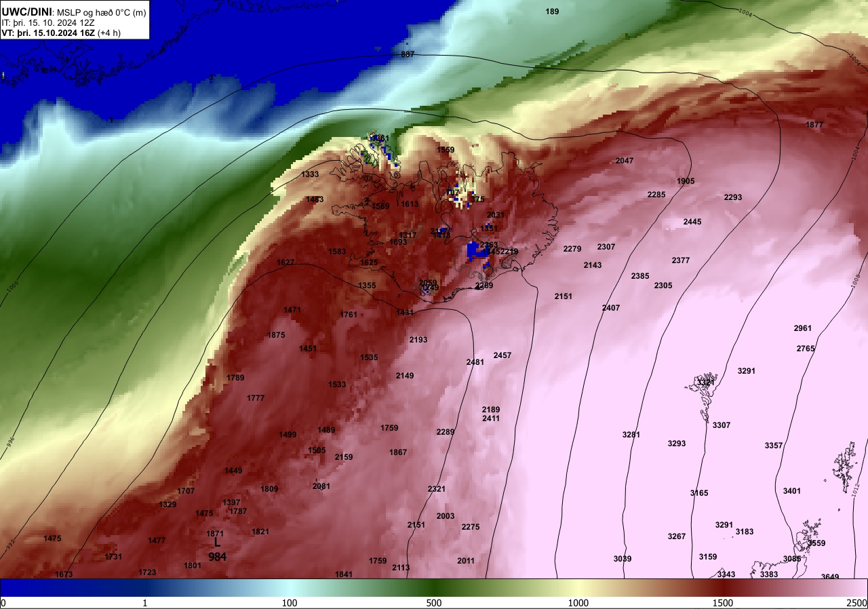
Task: Click the 2457 height value
Action: click(x=502, y=355)
